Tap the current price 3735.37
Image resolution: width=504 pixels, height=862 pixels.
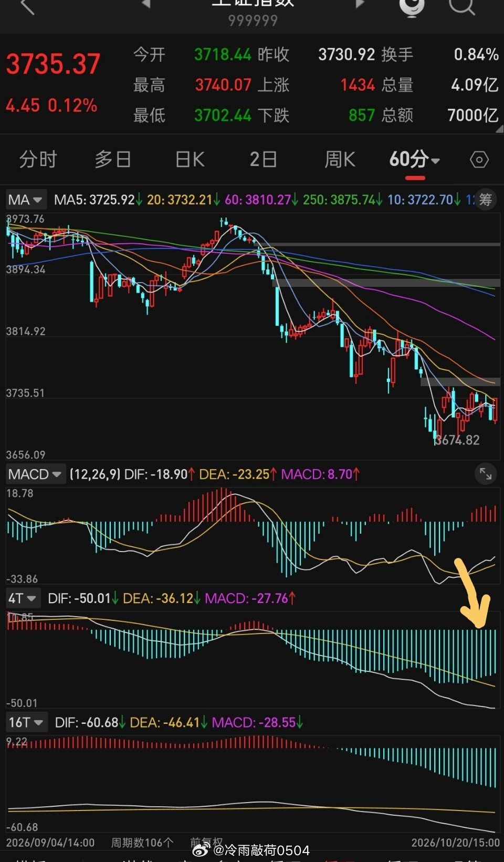pos(53,65)
